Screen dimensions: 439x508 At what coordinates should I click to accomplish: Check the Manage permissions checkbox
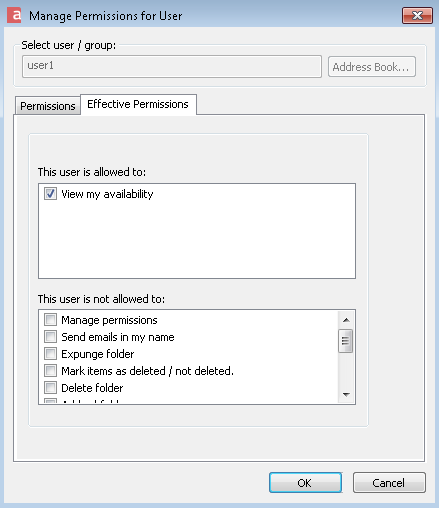tap(50, 320)
